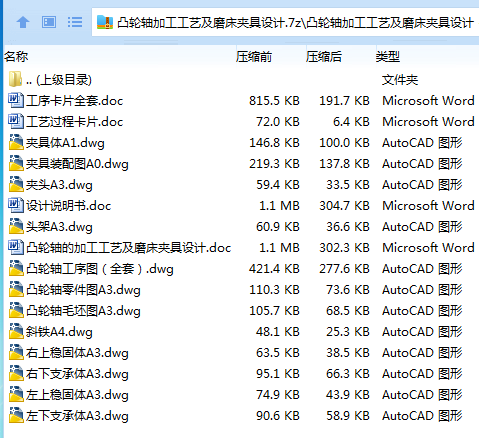This screenshot has height=438, width=479.
Task: Click the 302.3 KB compressed size
Action: [x=344, y=248]
